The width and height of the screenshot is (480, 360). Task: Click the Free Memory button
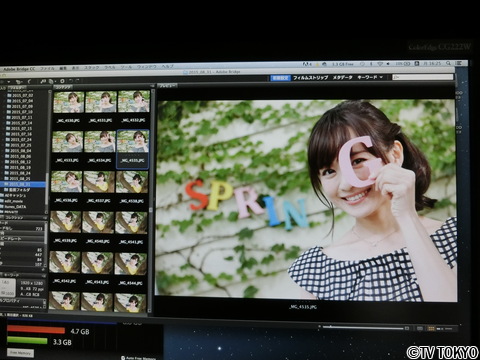pos(21,353)
